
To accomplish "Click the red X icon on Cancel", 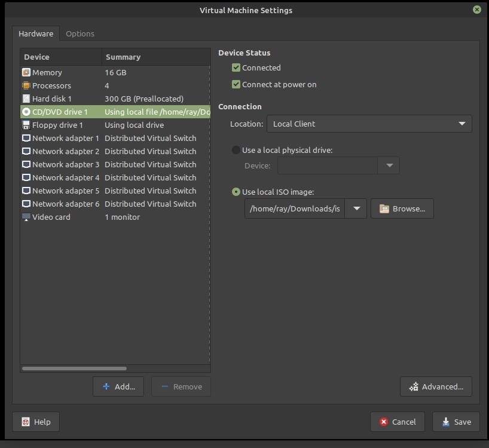I will click(x=384, y=422).
